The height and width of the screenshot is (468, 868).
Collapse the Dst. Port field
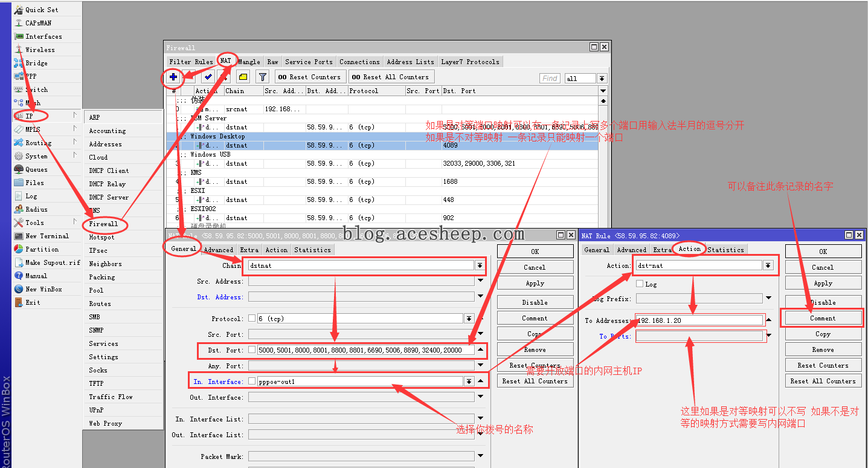tap(481, 350)
